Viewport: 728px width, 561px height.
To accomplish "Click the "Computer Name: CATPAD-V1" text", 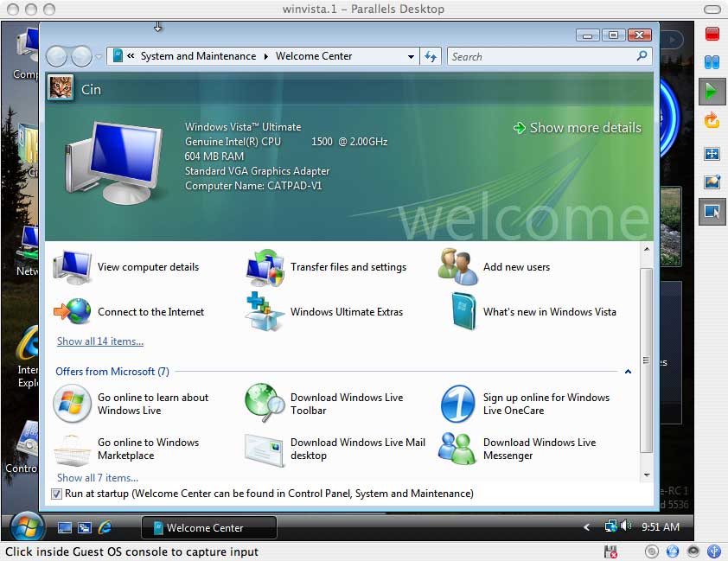I will [x=253, y=186].
